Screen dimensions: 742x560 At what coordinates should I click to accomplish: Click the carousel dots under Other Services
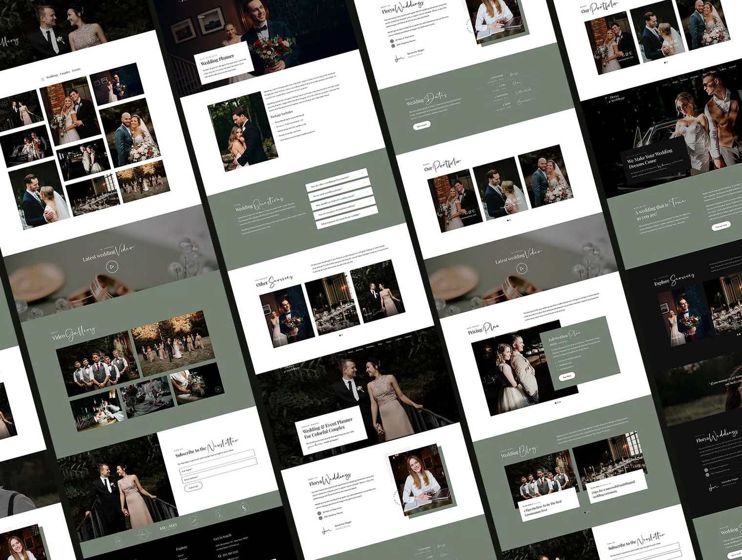pos(341,335)
